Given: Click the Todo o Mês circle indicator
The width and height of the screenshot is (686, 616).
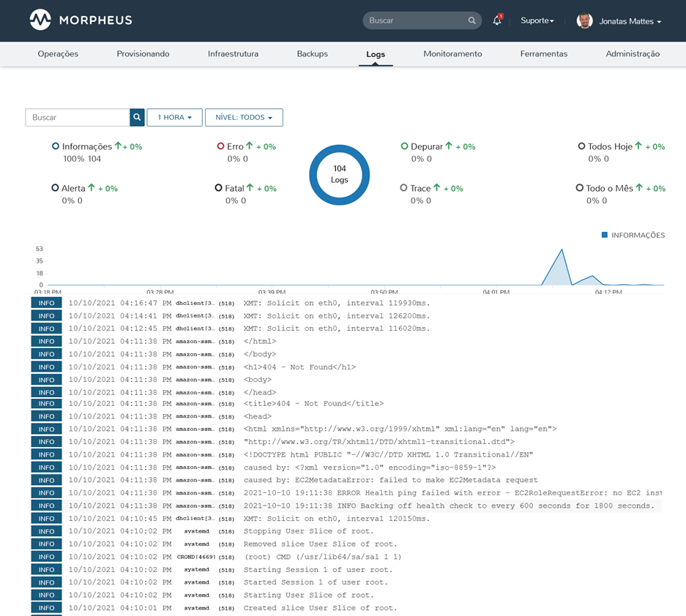Looking at the screenshot, I should pyautogui.click(x=580, y=187).
